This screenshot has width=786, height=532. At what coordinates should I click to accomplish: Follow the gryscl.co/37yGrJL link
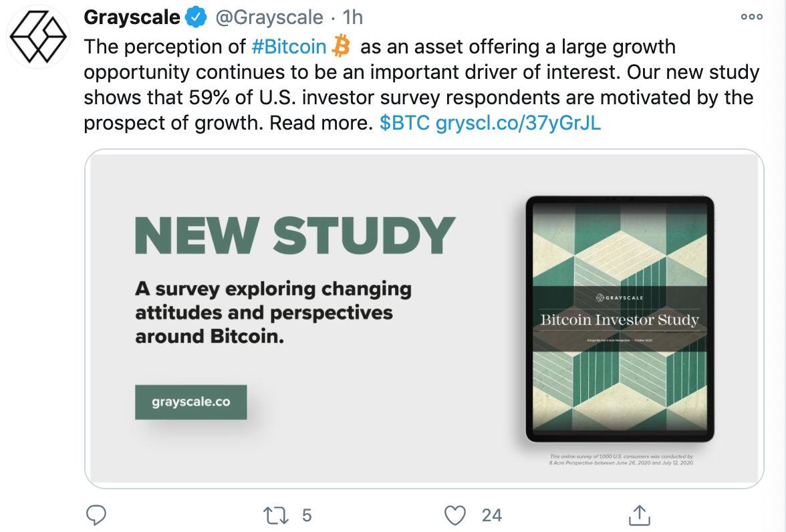coord(518,124)
